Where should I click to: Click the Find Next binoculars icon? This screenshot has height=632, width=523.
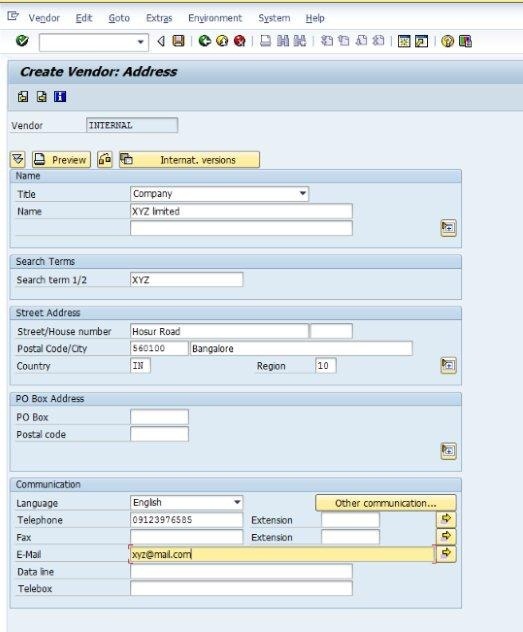300,41
